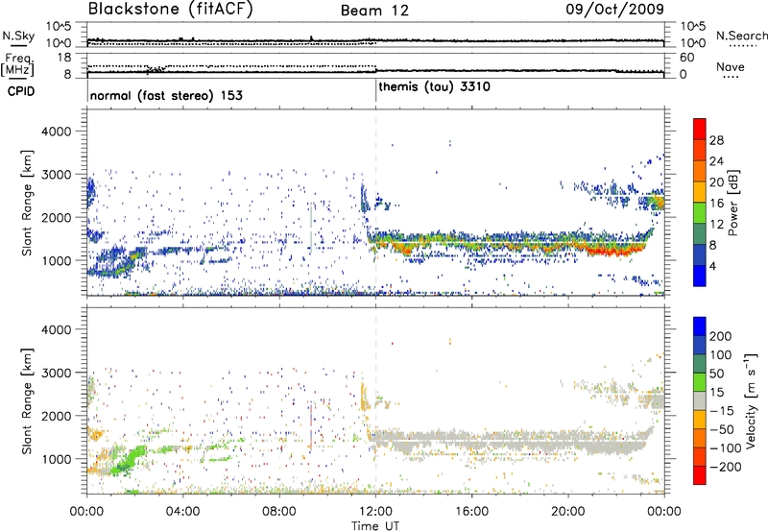Click the '-100' label on Velocity colorbar
The height and width of the screenshot is (532, 768).
726,448
